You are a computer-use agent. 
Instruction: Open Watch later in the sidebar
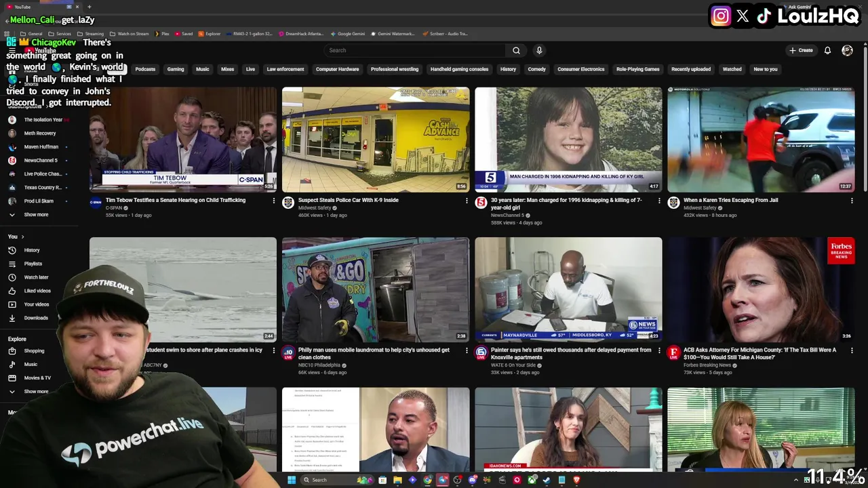tap(36, 277)
